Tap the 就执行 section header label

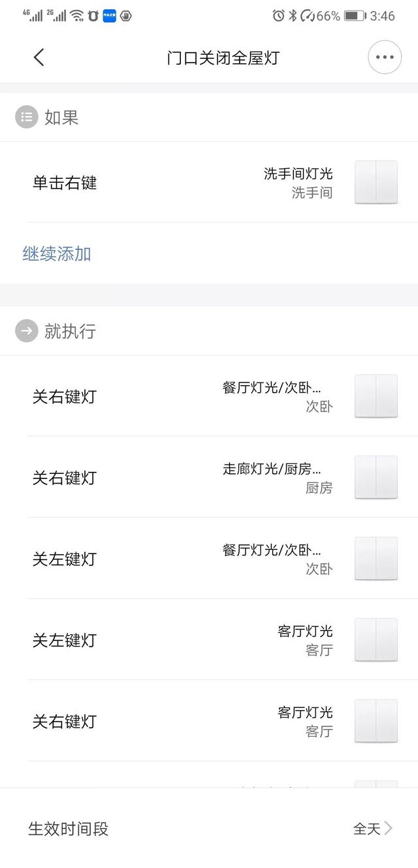(70, 331)
